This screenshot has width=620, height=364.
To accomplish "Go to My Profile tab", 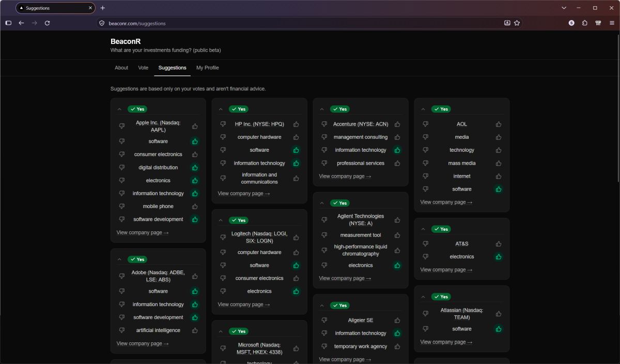I will [x=207, y=68].
